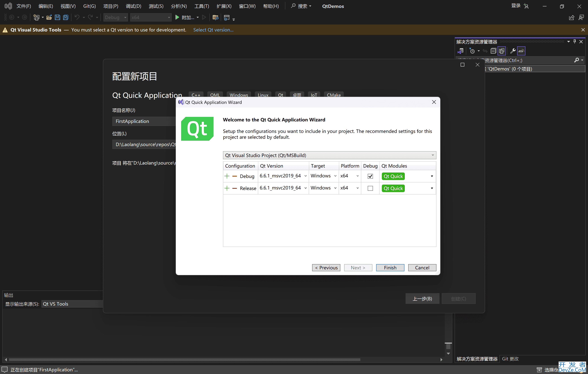588x374 pixels.
Task: Click the 项目名称 FirstApplication input field
Action: pyautogui.click(x=144, y=121)
